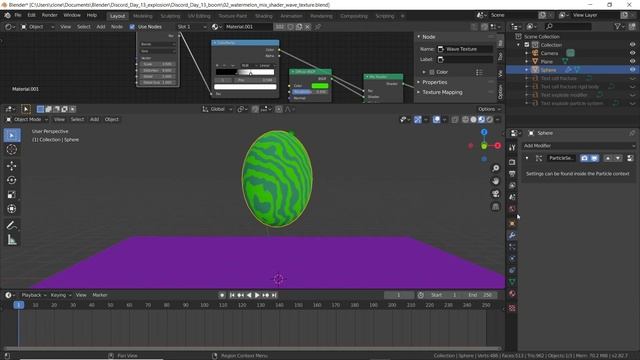
Task: Switch to Material Preview viewport shading
Action: tap(482, 120)
